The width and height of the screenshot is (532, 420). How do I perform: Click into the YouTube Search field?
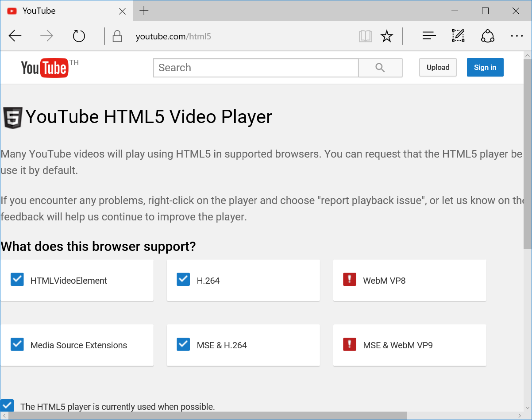(x=256, y=68)
